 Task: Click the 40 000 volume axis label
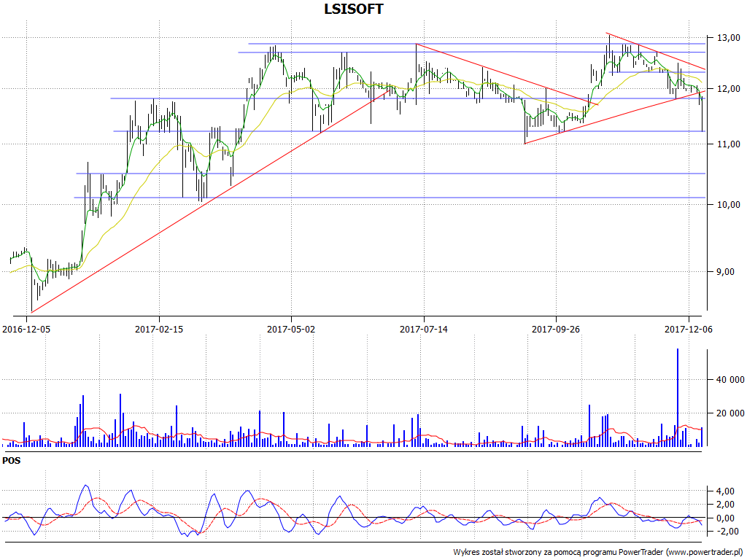pos(730,379)
